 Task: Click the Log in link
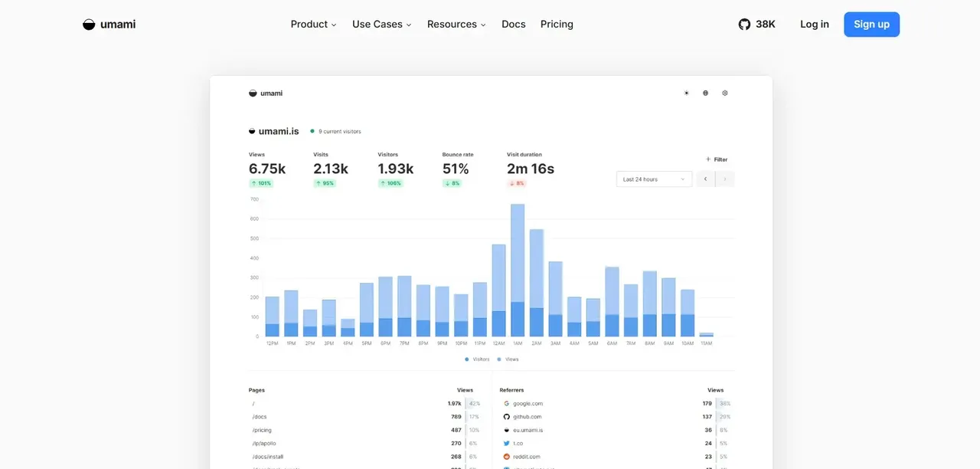click(815, 25)
